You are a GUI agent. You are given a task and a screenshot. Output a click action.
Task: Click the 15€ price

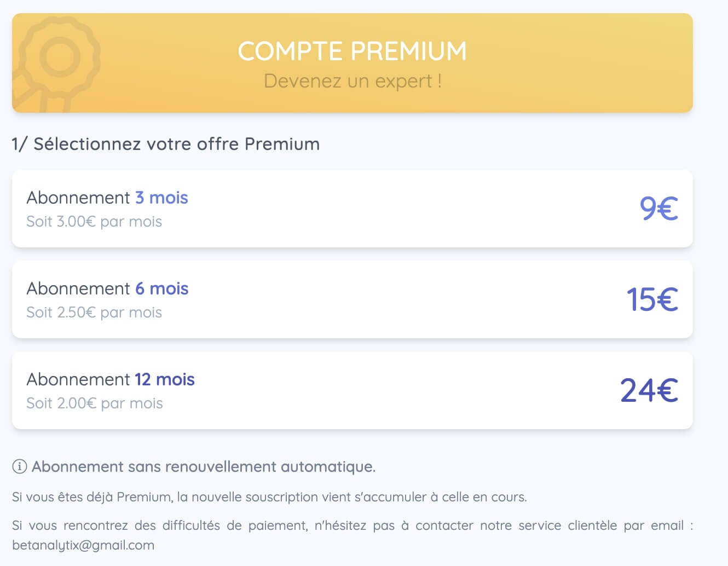pos(652,299)
